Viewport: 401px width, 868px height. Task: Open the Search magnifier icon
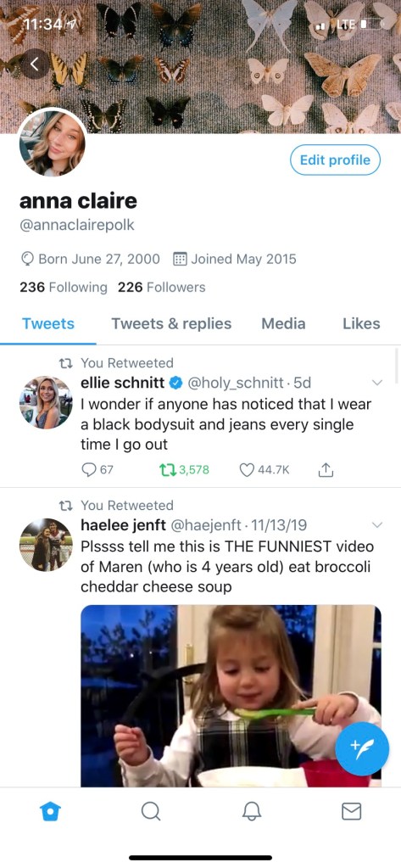[150, 811]
